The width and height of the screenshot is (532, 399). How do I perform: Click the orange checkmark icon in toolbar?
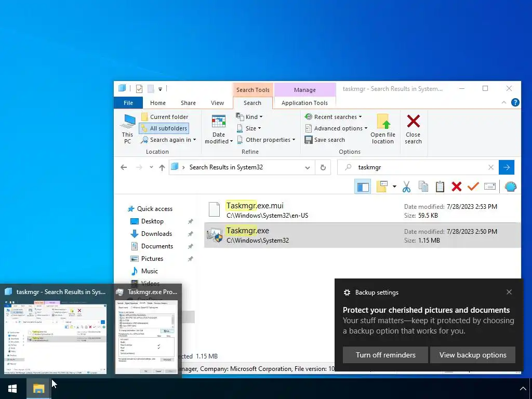pyautogui.click(x=473, y=187)
